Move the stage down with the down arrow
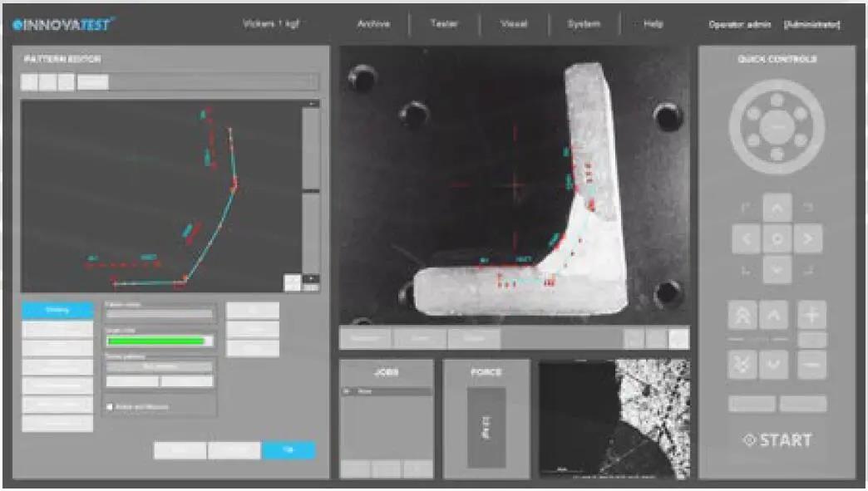The width and height of the screenshot is (868, 491). pos(777,270)
